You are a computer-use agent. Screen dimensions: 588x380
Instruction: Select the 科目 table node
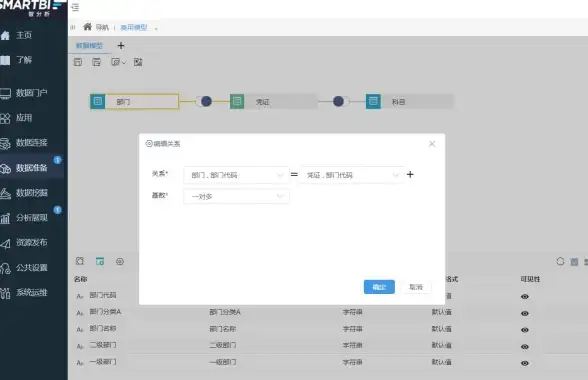tap(410, 102)
